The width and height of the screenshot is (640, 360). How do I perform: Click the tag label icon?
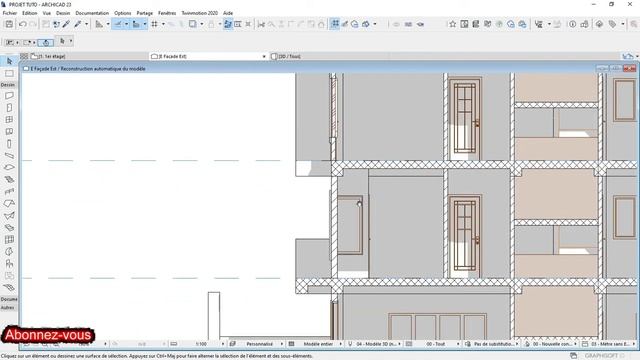612,24
